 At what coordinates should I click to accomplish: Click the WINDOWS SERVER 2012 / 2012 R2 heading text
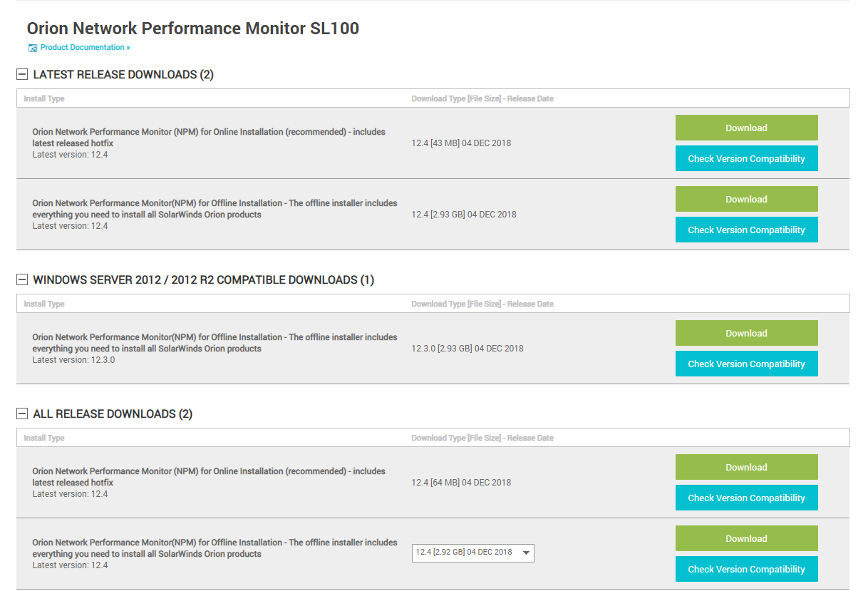click(204, 279)
